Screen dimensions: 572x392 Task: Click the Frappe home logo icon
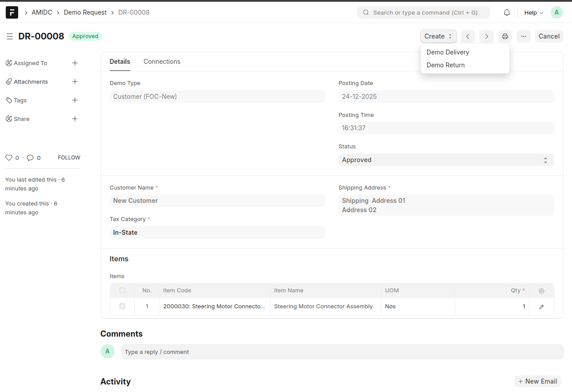coord(12,12)
